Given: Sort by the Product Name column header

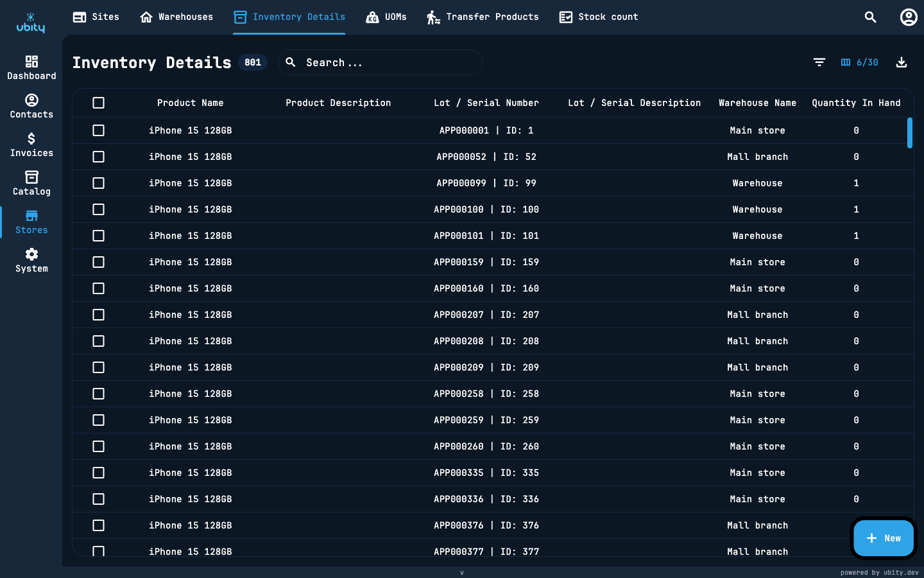Looking at the screenshot, I should coord(191,103).
